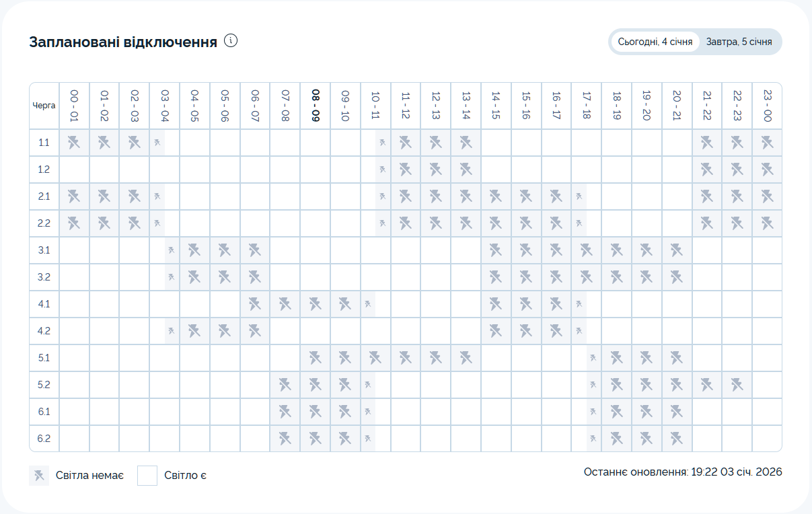The image size is (812, 514).
Task: Click the Світла немає legend icon
Action: click(39, 476)
